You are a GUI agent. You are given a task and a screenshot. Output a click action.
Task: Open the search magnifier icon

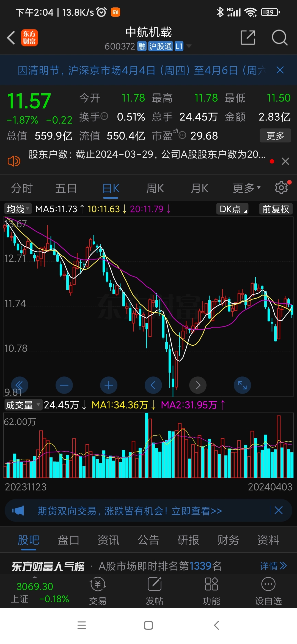279,37
